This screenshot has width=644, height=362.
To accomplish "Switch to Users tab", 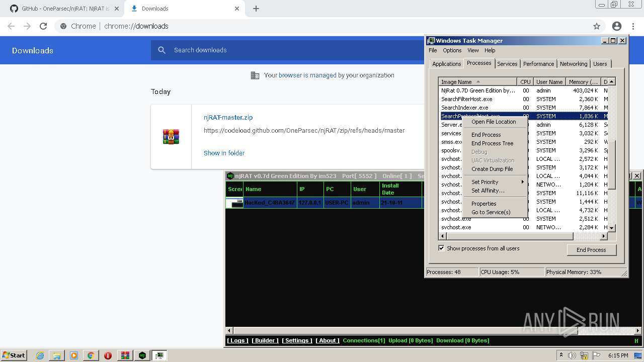I will (x=600, y=64).
